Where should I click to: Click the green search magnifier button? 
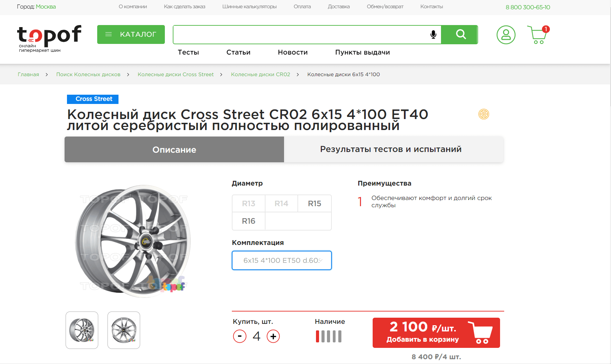pos(460,34)
